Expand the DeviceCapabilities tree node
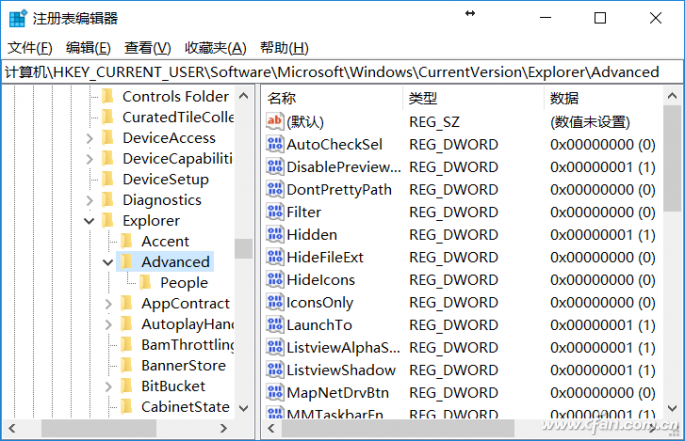The width and height of the screenshot is (685, 441). point(89,159)
